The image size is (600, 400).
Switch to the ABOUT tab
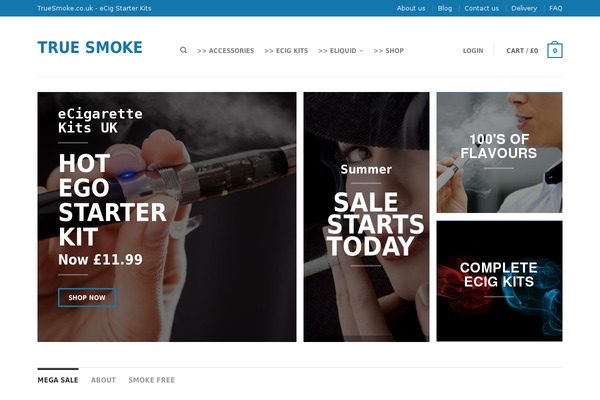tap(103, 380)
